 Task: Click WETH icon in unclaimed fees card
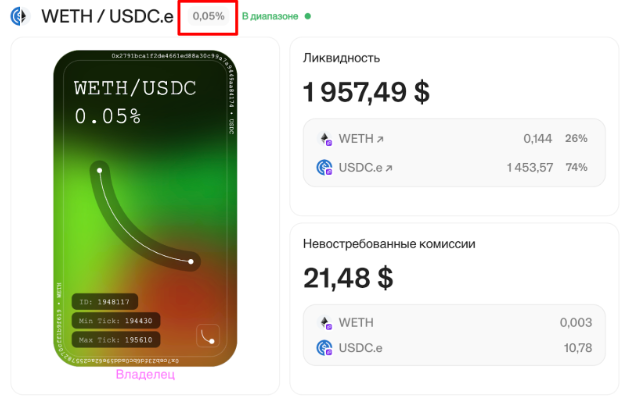[x=325, y=322]
